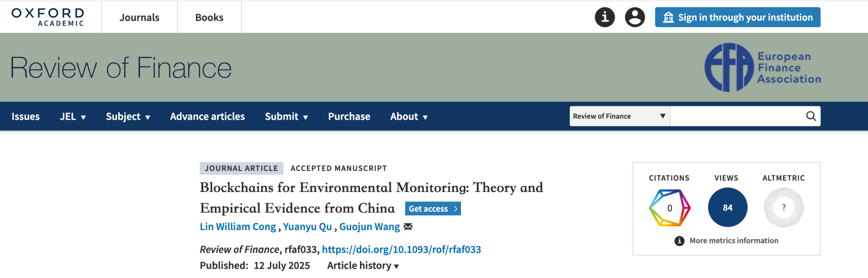The height and width of the screenshot is (278, 868).
Task: Click the search magnifier icon
Action: pos(811,116)
